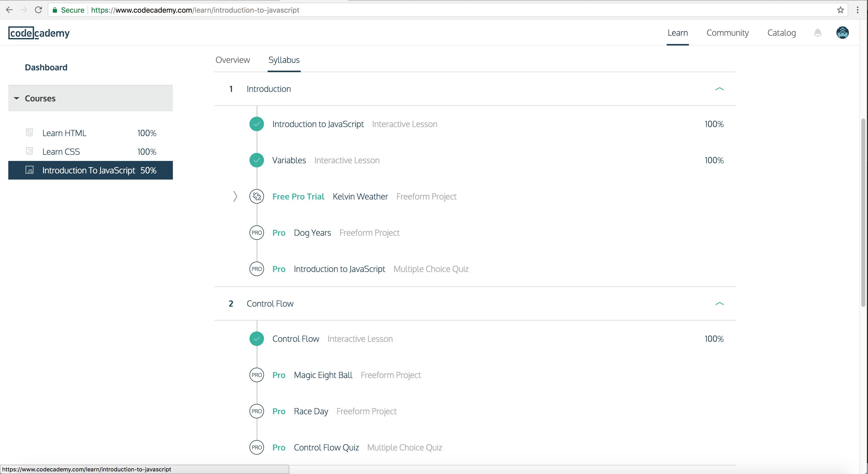
Task: Select the Syllabus tab
Action: click(x=284, y=60)
